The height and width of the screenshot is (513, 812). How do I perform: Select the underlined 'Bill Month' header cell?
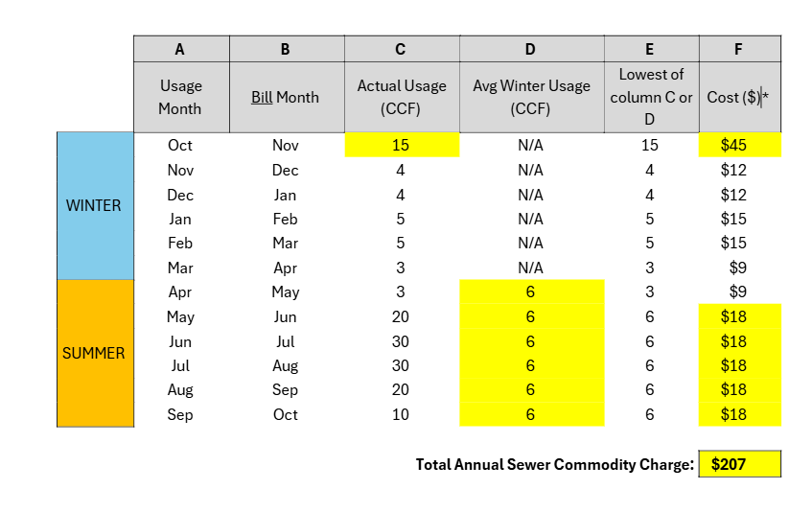click(x=285, y=97)
